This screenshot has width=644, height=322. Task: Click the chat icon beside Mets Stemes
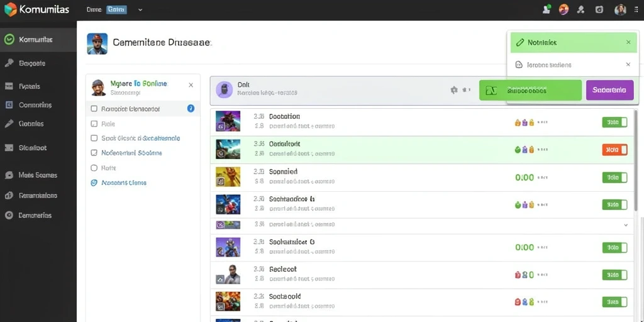pos(9,175)
